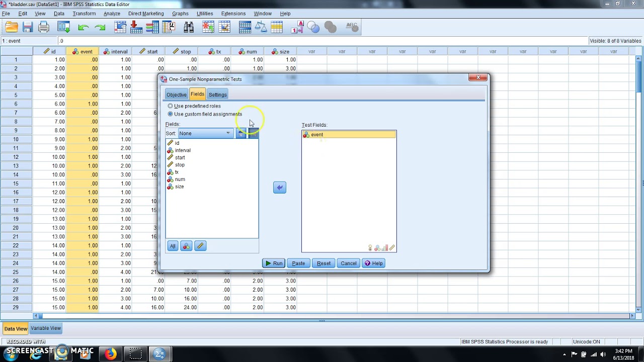Click the Split file toolbar icon
The width and height of the screenshot is (644, 362).
click(x=245, y=27)
